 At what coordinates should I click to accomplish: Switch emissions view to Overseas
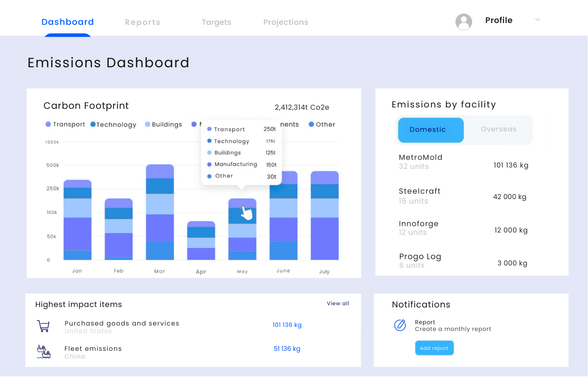(498, 130)
